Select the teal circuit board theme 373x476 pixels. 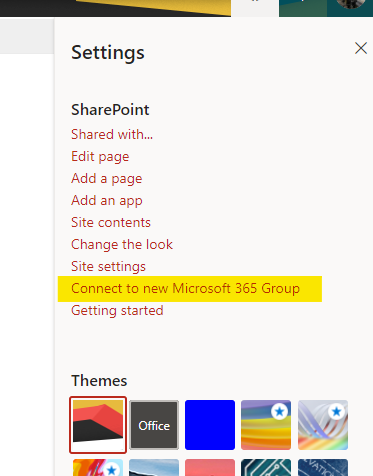(x=266, y=468)
